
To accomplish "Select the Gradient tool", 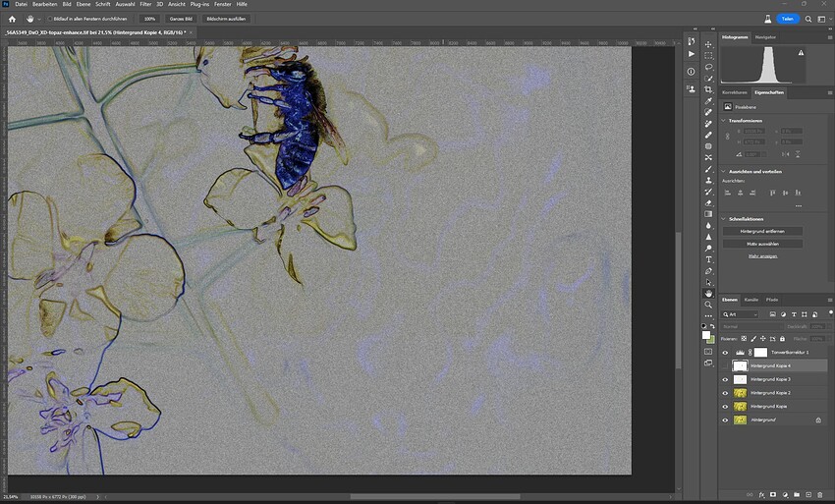I will (x=708, y=214).
